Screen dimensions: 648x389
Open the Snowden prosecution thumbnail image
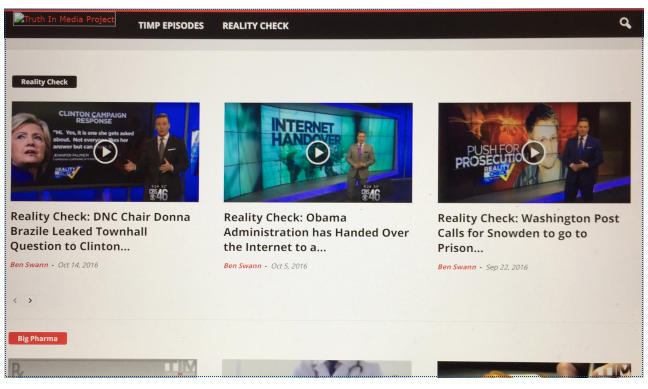point(534,153)
